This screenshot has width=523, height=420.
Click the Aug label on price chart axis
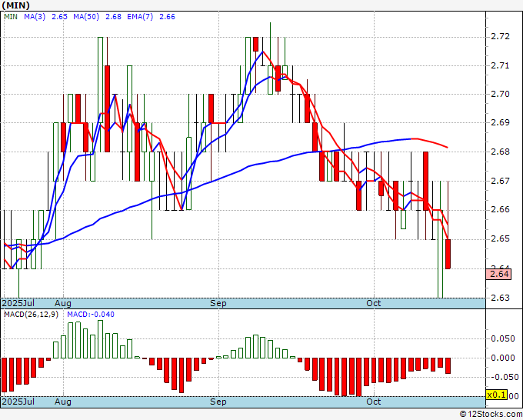[x=63, y=303]
